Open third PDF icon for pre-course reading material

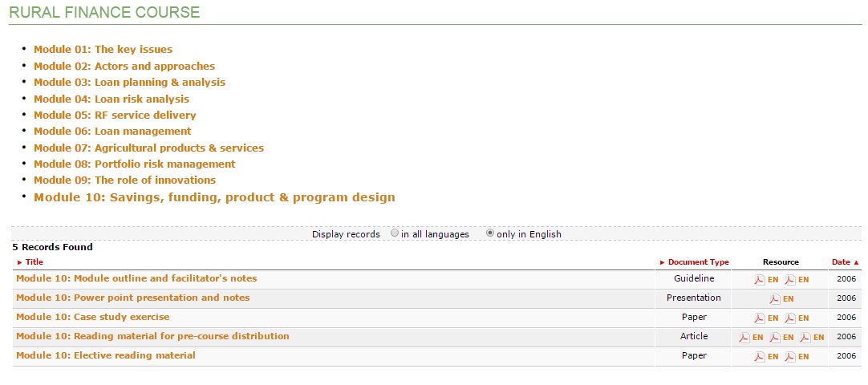pos(805,338)
